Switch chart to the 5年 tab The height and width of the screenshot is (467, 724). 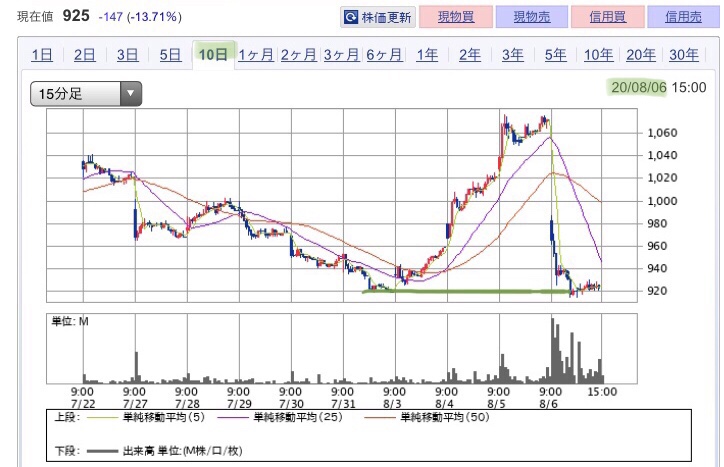555,55
